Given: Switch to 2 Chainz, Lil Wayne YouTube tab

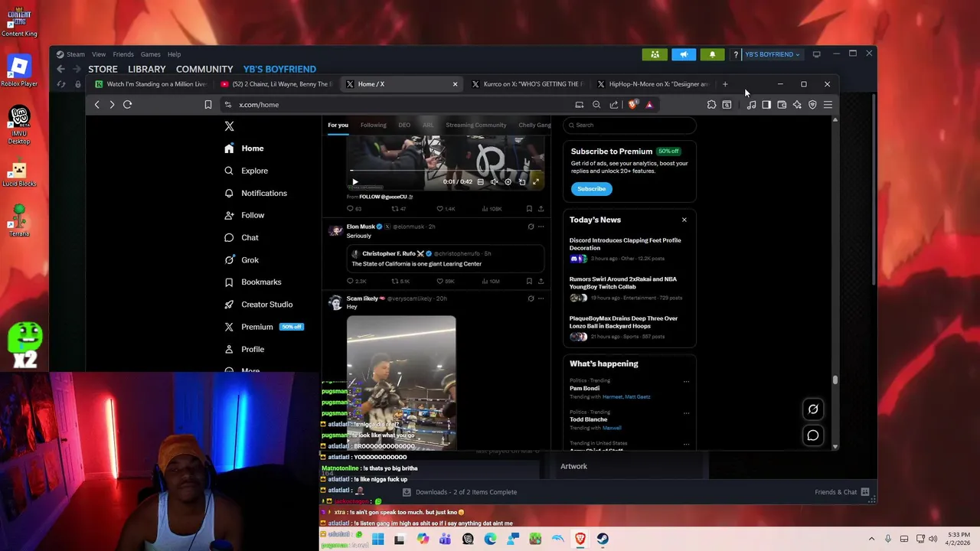Looking at the screenshot, I should point(276,84).
